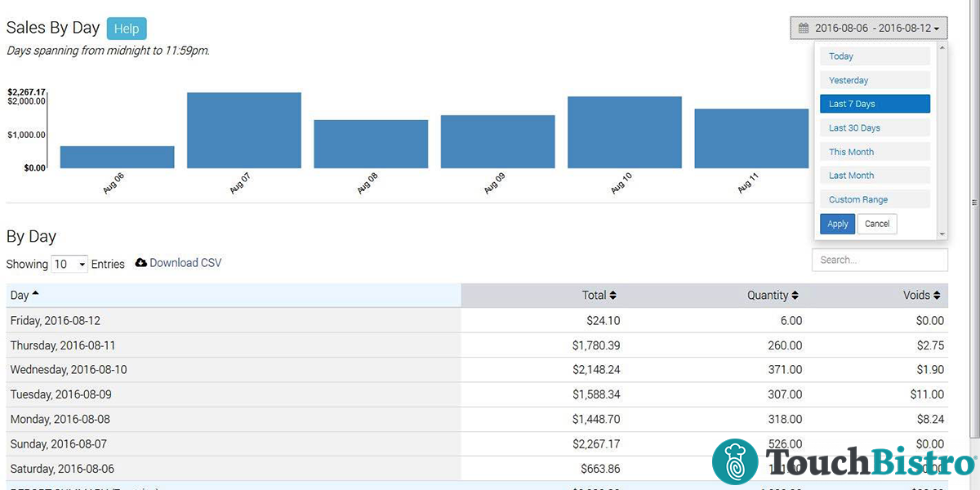
Task: Open the date range selector
Action: [868, 27]
